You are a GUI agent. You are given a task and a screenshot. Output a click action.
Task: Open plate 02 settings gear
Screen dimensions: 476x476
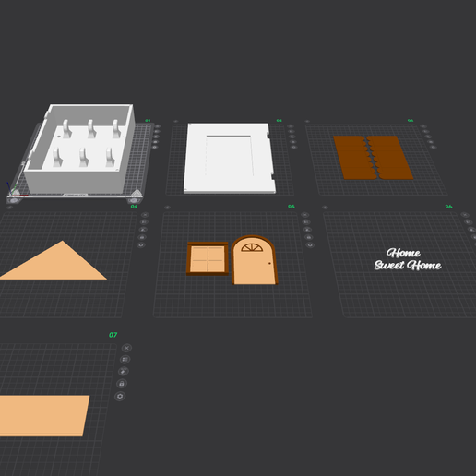click(294, 147)
